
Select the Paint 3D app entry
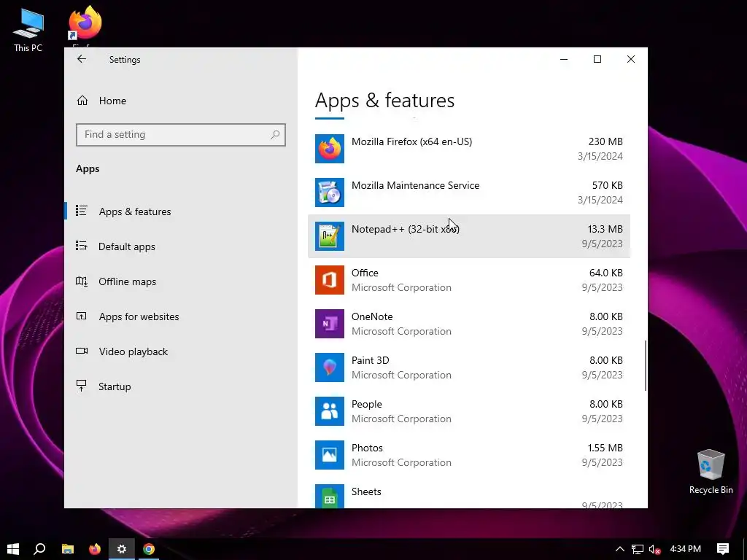coord(469,367)
